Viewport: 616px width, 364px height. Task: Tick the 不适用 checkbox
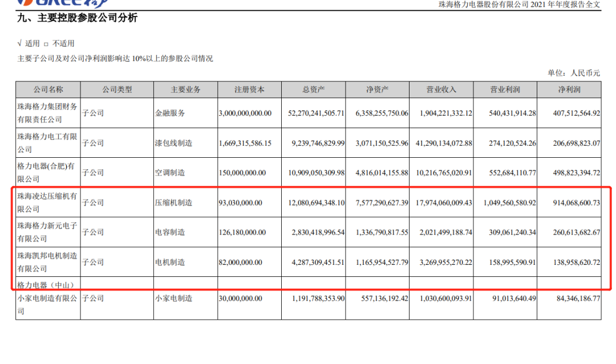pos(46,44)
